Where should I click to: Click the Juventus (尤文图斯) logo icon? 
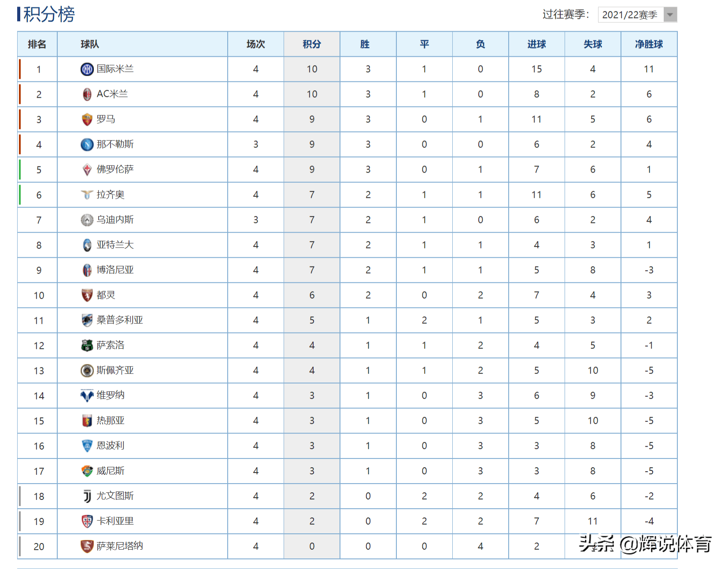pyautogui.click(x=87, y=496)
